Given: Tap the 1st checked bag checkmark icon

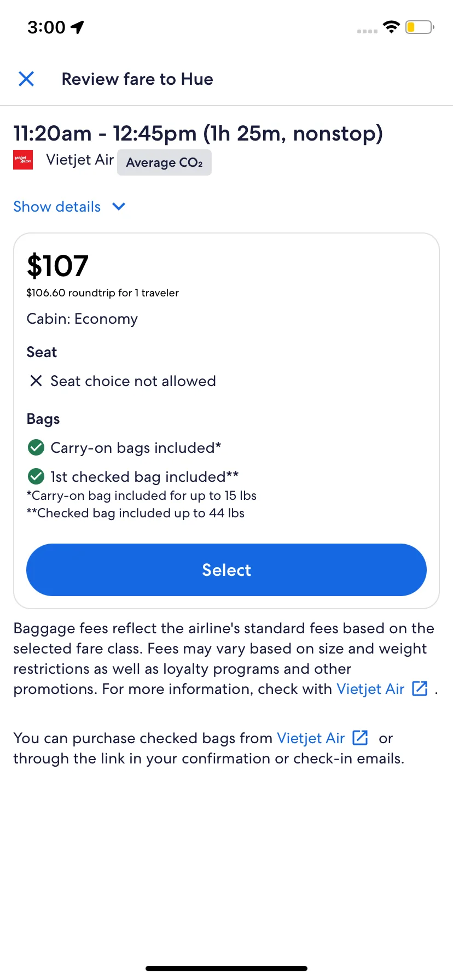Looking at the screenshot, I should pyautogui.click(x=36, y=477).
